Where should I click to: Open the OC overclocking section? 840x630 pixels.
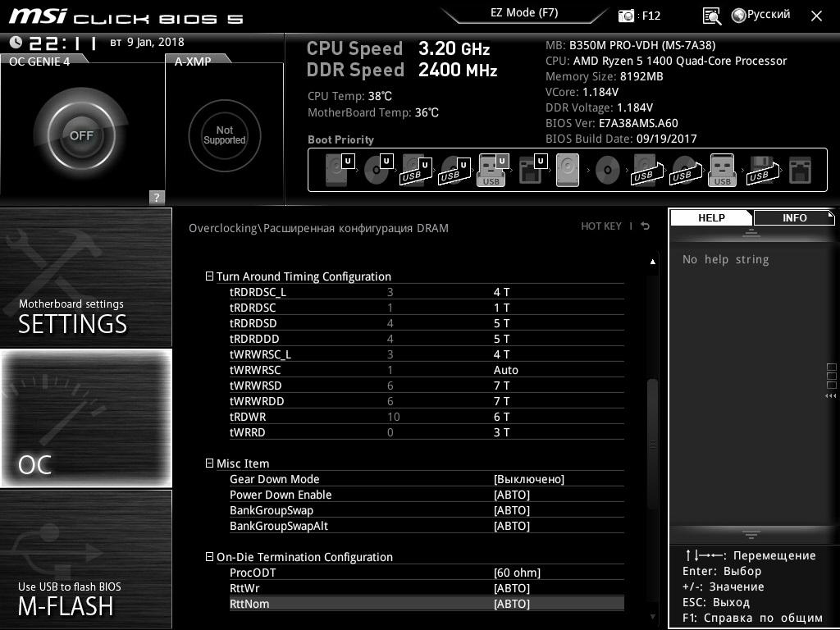[x=85, y=418]
